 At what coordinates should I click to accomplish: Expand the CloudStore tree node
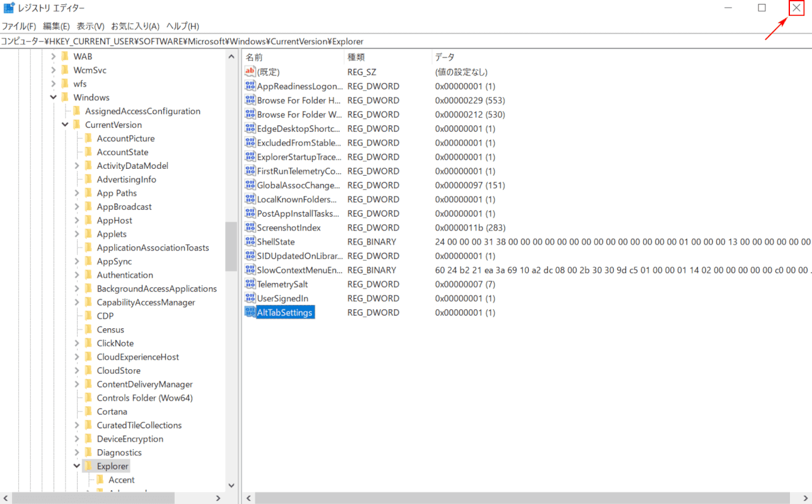77,370
